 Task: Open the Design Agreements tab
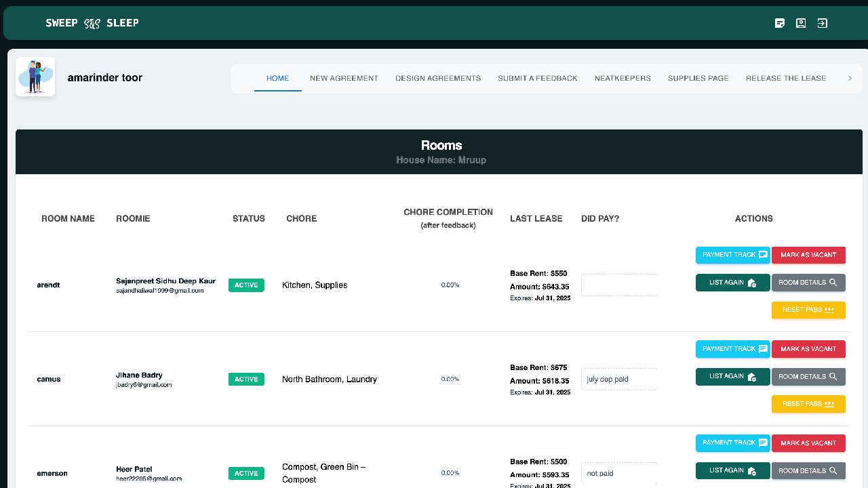point(438,79)
